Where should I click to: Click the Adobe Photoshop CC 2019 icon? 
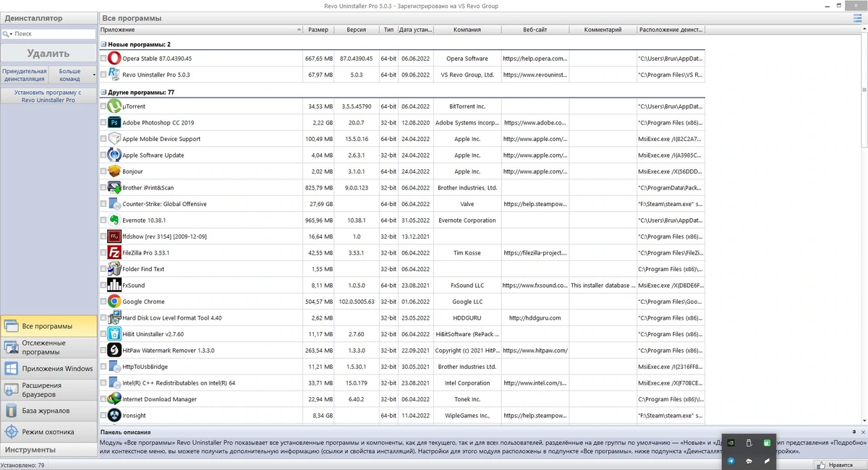tap(114, 123)
